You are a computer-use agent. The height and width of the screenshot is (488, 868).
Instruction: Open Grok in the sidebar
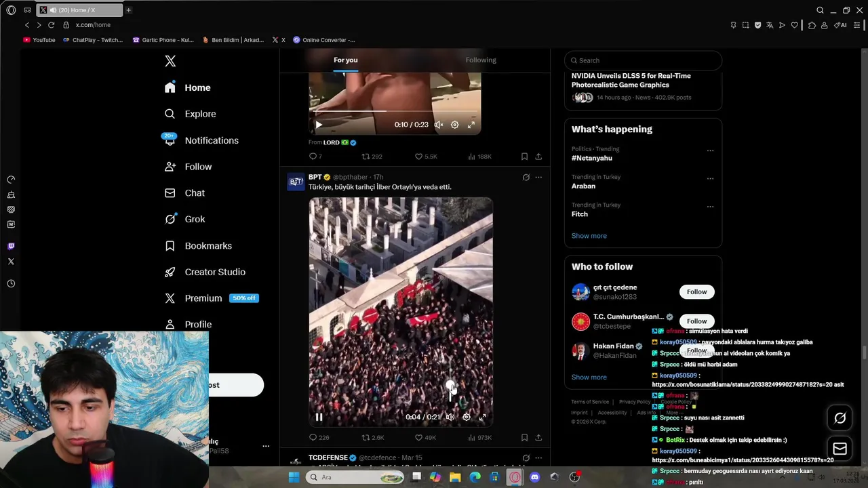pos(184,219)
